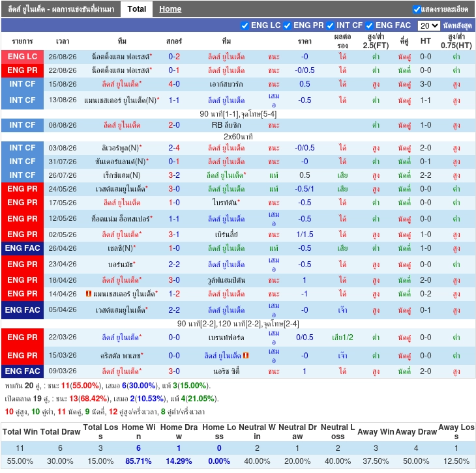
Task: Select RB ลีบซิก team name
Action: (x=226, y=125)
